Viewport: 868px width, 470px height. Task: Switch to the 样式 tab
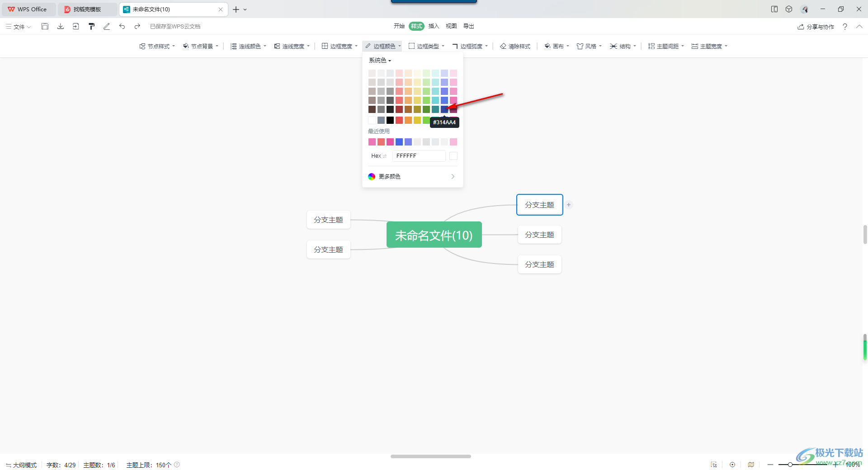[x=416, y=26]
